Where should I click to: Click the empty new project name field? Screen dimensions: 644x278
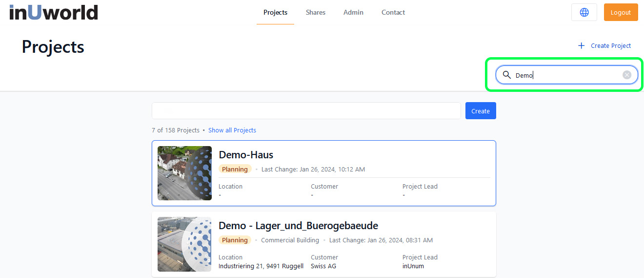306,111
